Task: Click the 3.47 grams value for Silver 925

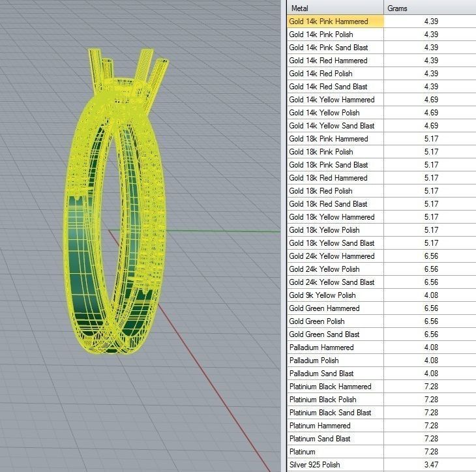Action: click(431, 465)
